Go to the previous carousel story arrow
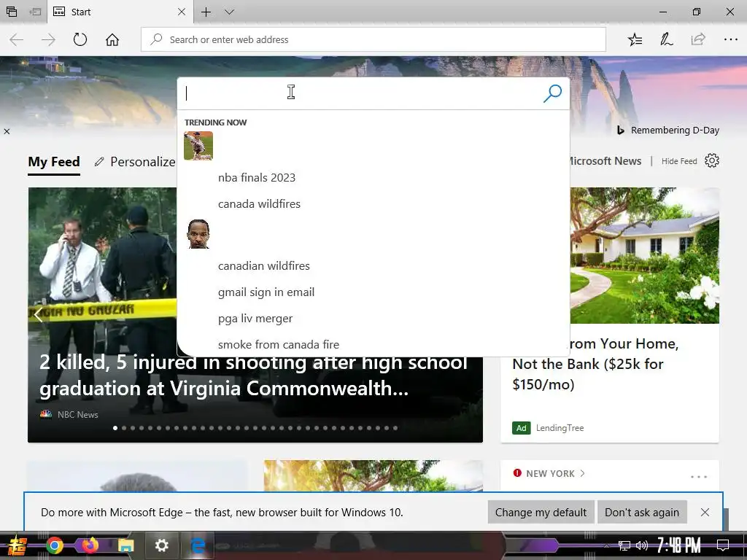Image resolution: width=747 pixels, height=560 pixels. [x=38, y=315]
